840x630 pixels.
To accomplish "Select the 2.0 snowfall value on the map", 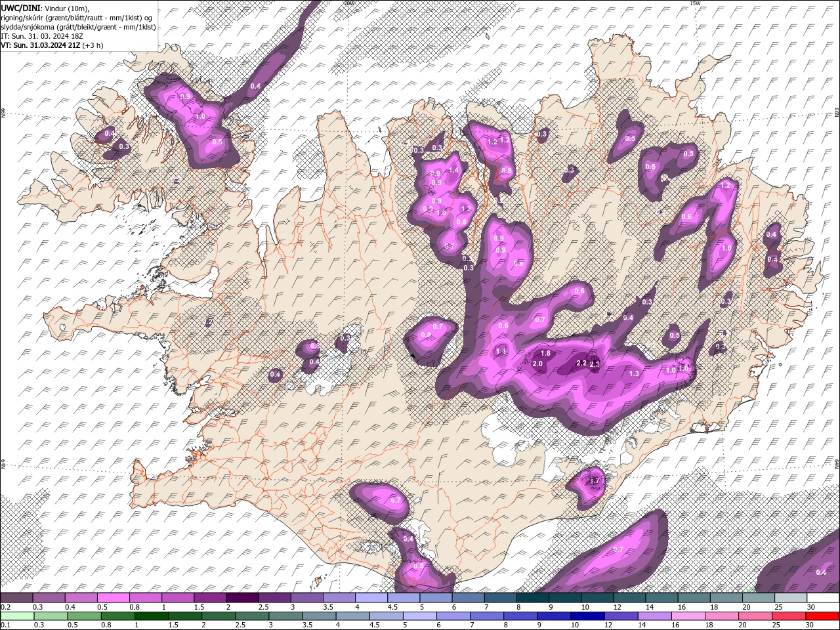I will [537, 364].
